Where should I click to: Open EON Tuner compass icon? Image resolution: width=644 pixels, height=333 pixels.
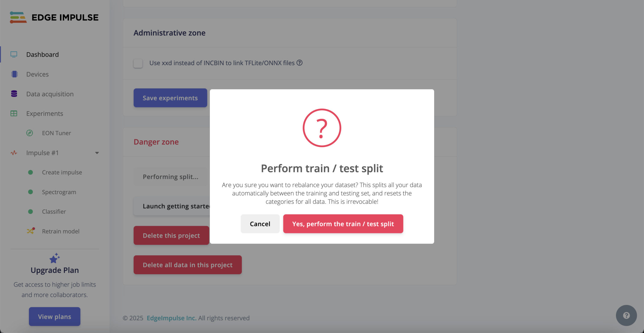[x=30, y=133]
